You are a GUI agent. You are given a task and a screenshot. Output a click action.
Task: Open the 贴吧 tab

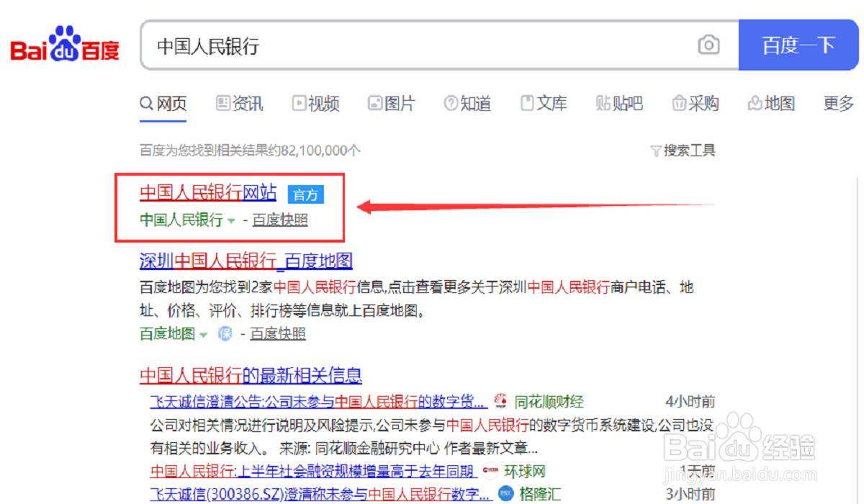[x=619, y=104]
